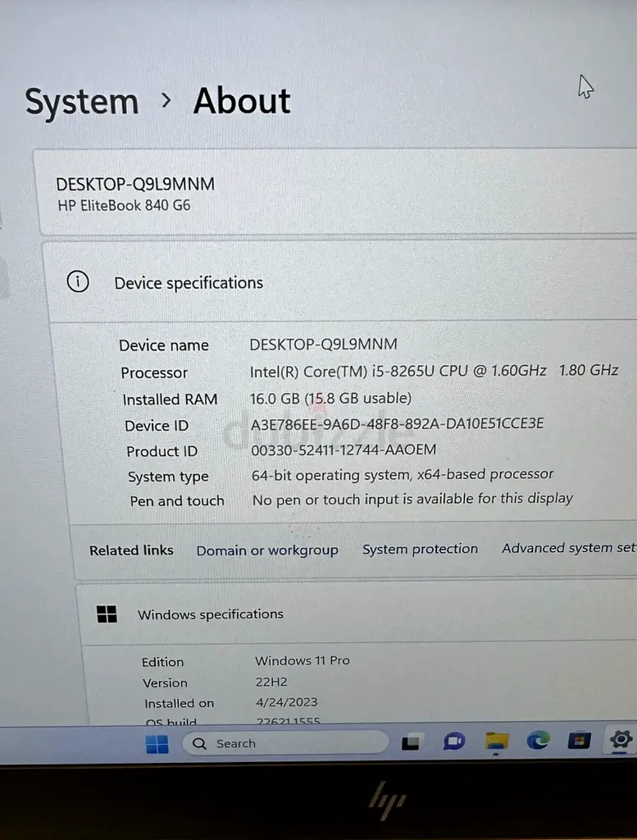Viewport: 637px width, 840px height.
Task: Select the 22H2 version value
Action: pyautogui.click(x=271, y=682)
